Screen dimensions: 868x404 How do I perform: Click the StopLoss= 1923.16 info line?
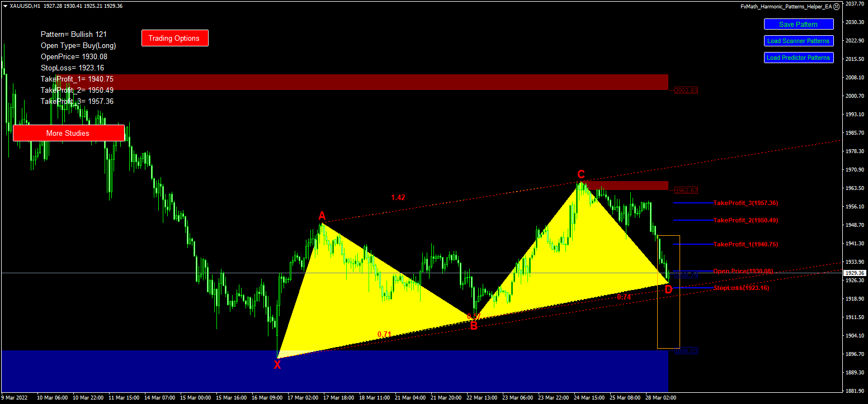72,68
